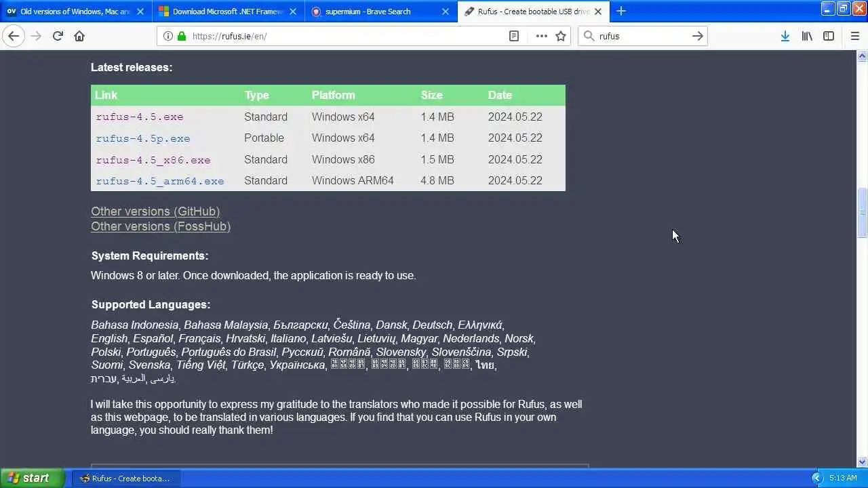The width and height of the screenshot is (868, 488).
Task: Close the supermium Brave Search tab
Action: click(x=446, y=12)
